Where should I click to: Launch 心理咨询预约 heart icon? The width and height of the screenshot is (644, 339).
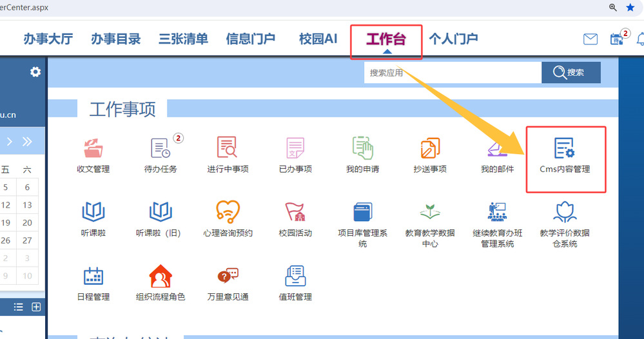(x=228, y=212)
